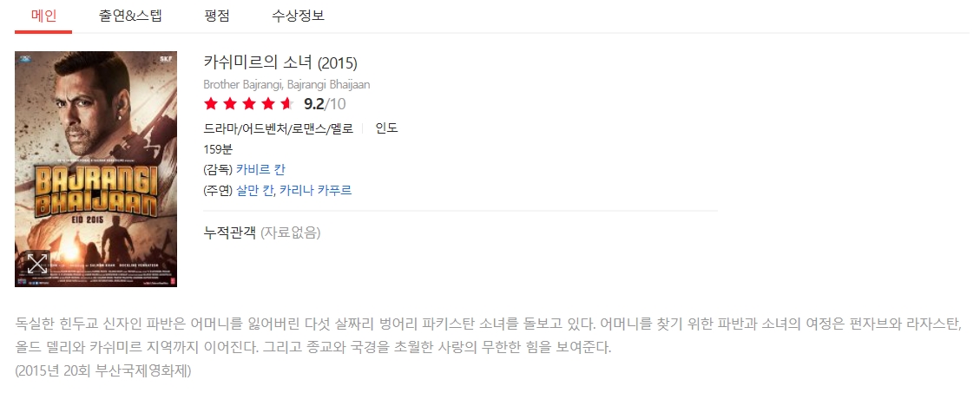Click the 9.2/10 rating score
980x393 pixels.
(325, 104)
